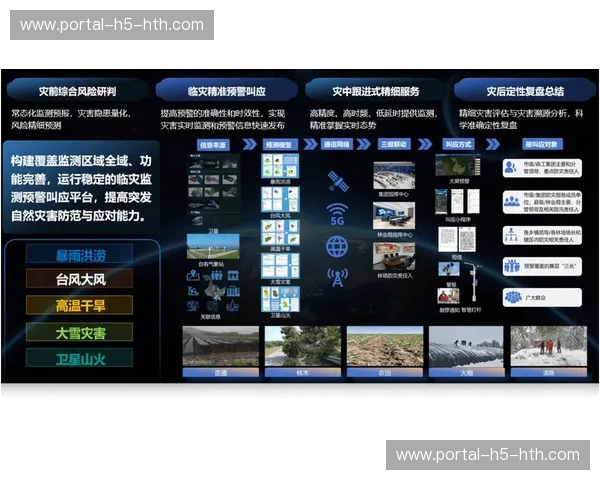The image size is (600, 480).
Task: Click the tree icon in 关联信息
Action: pos(233,305)
